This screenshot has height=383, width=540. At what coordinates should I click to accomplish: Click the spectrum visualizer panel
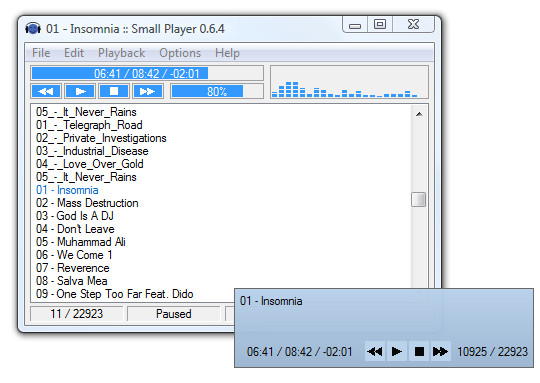350,82
